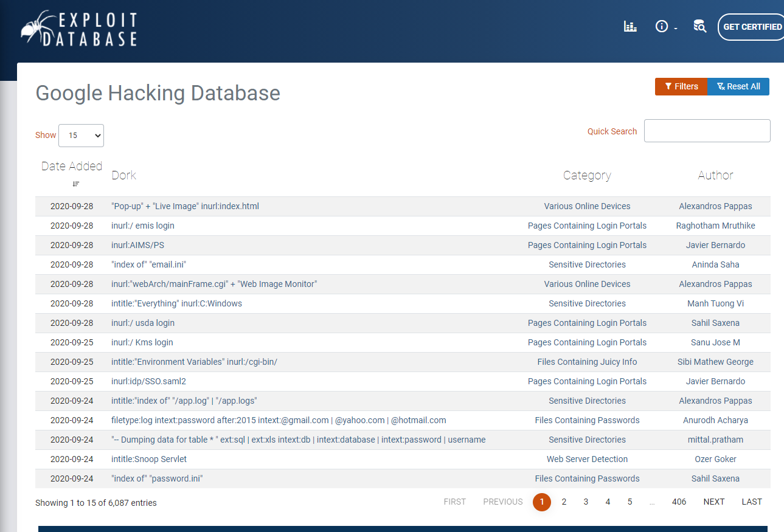Sort by the Category column header
784x532 pixels.
tap(587, 175)
